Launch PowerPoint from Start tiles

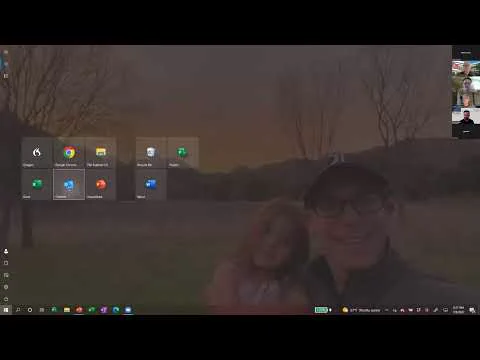click(101, 184)
